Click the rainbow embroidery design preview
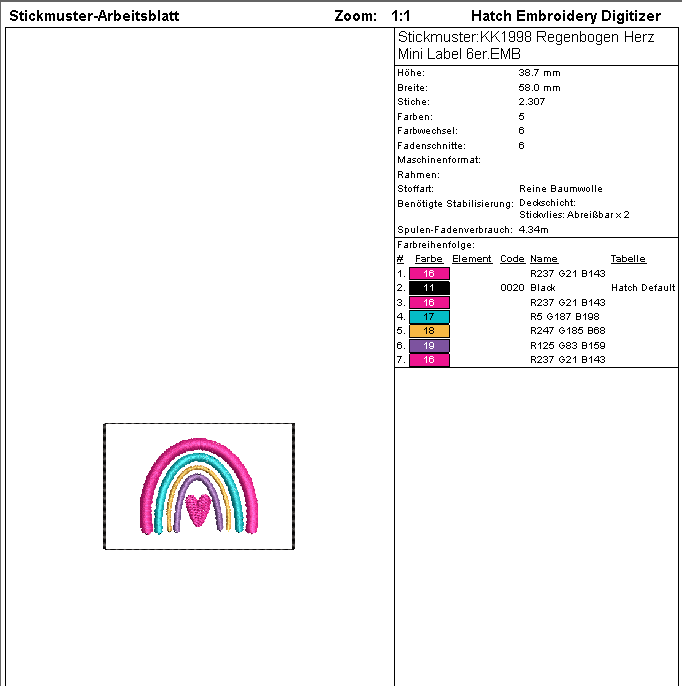 [199, 486]
